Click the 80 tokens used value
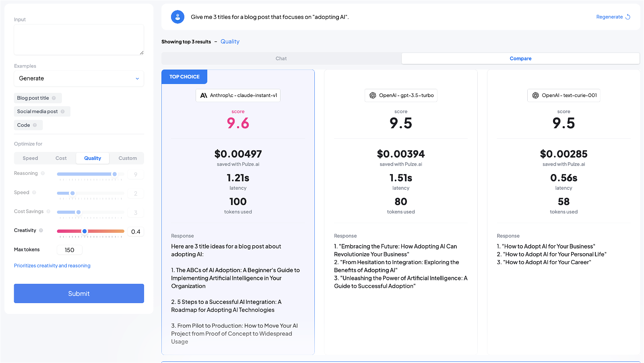The image size is (644, 363). click(401, 201)
